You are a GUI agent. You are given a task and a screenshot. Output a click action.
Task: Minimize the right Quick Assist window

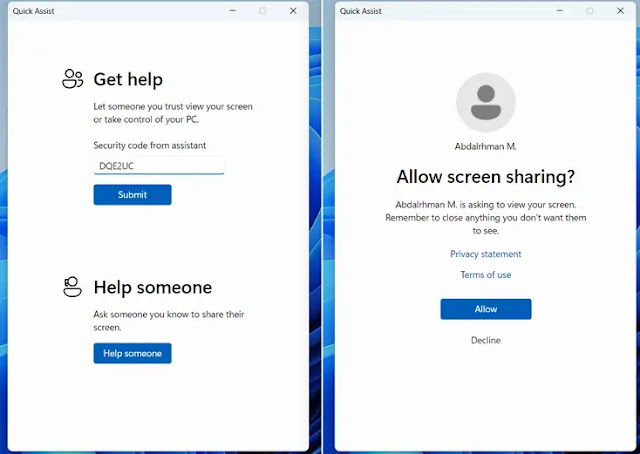(x=560, y=11)
